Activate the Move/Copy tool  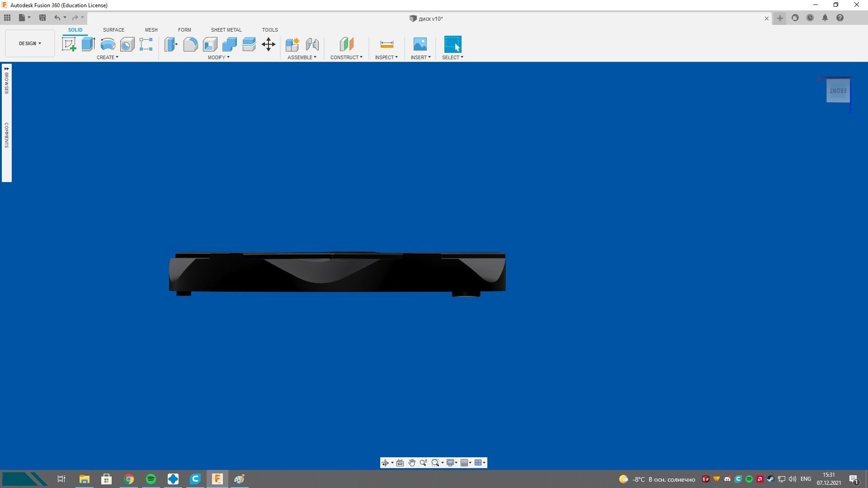pos(269,44)
